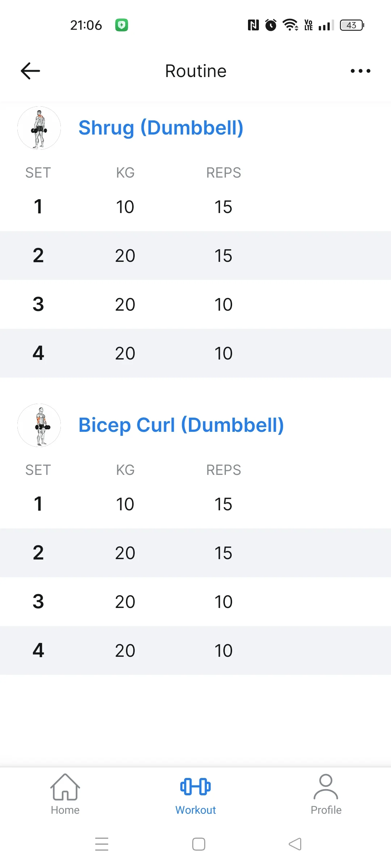Select Bicep Curl set 3 row

pos(195,602)
